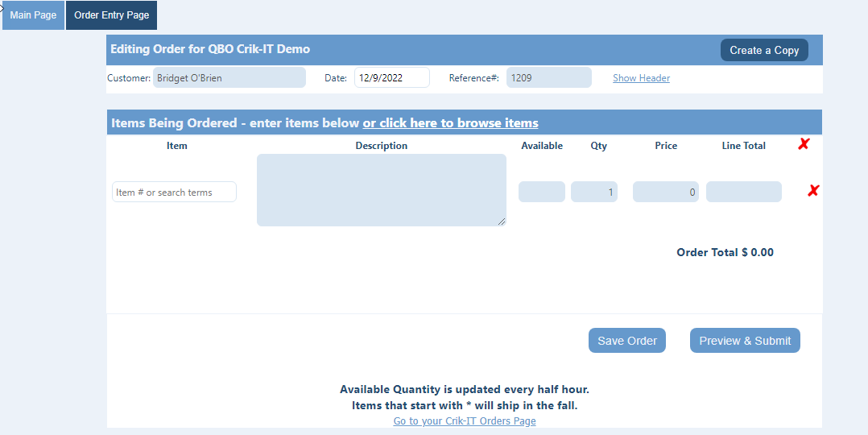Click the Description box resize handle
This screenshot has width=868, height=435.
(x=502, y=222)
